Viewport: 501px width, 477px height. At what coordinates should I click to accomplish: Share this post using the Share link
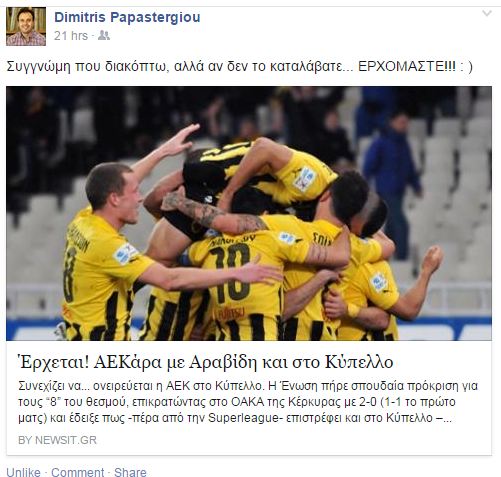(x=130, y=472)
